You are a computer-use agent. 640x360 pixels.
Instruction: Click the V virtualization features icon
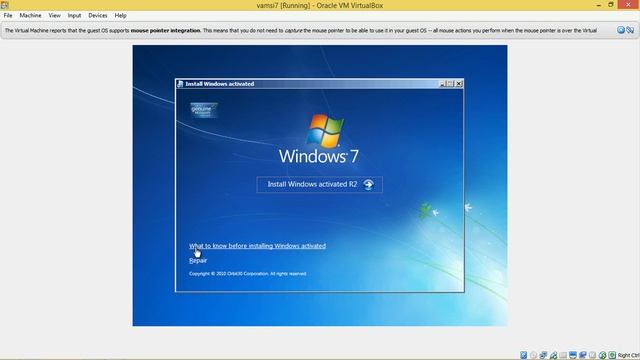click(592, 355)
